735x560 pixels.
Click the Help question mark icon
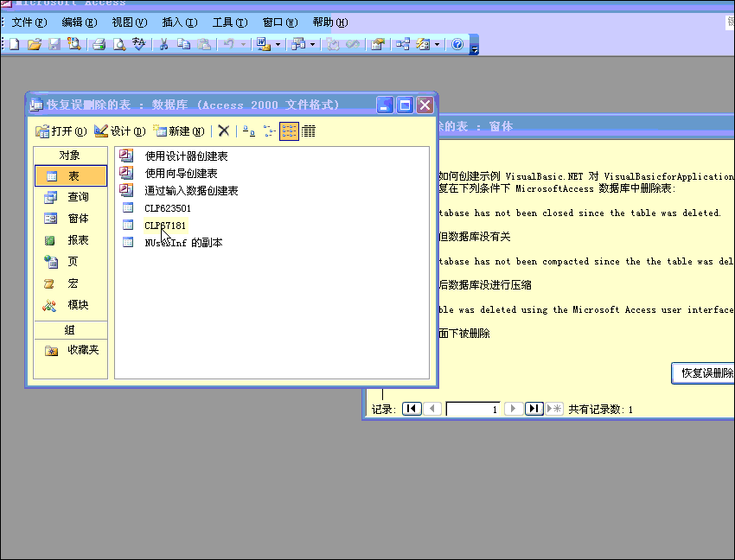[x=457, y=45]
